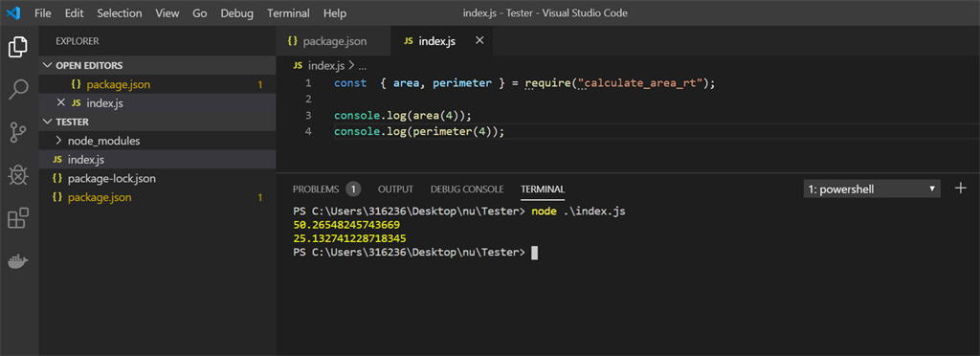Switch to the Debug Console tab

467,189
